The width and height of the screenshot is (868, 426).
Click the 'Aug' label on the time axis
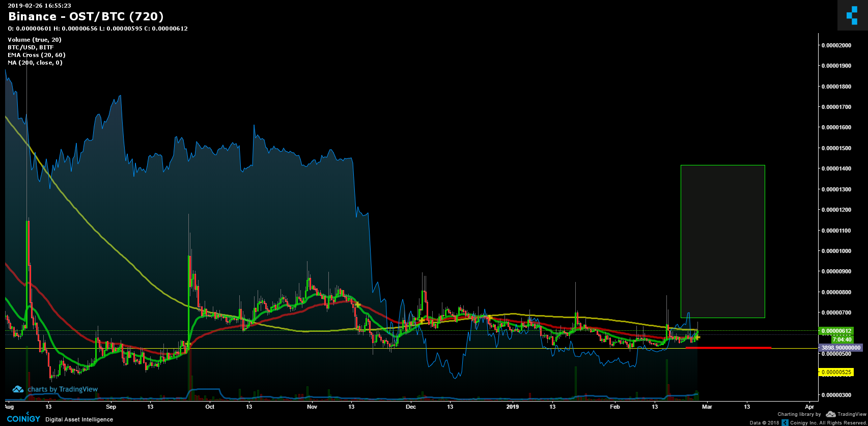[x=9, y=407]
